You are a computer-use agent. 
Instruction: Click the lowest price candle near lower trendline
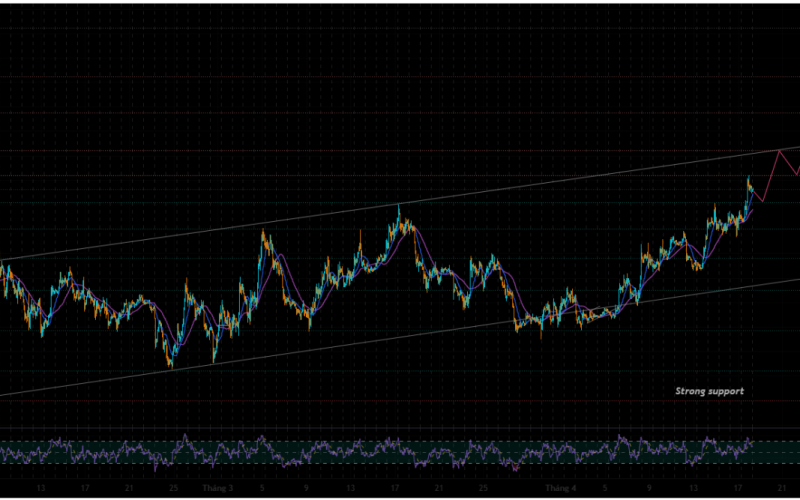point(170,366)
